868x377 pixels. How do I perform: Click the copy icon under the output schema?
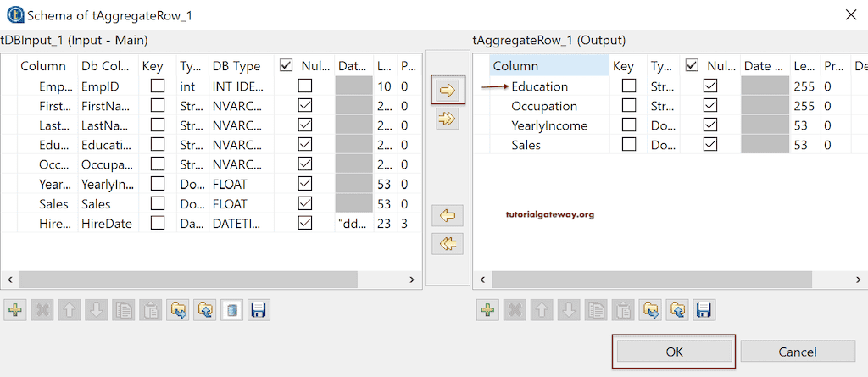[x=596, y=310]
